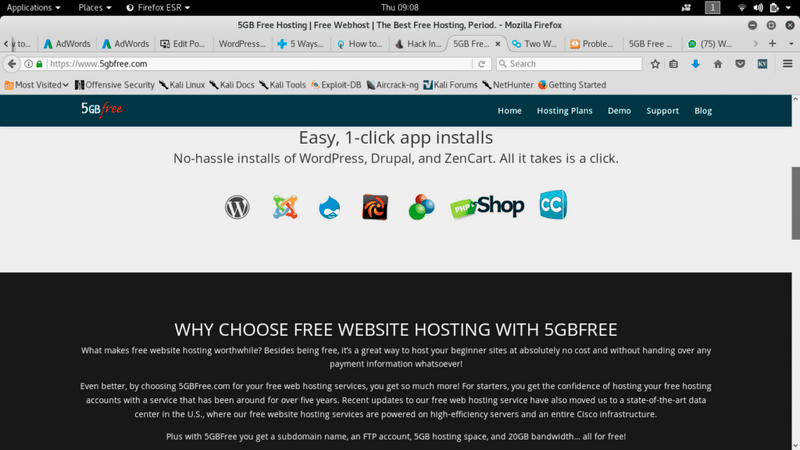Click the WordPress app install icon
This screenshot has width=800, height=450.
[237, 207]
